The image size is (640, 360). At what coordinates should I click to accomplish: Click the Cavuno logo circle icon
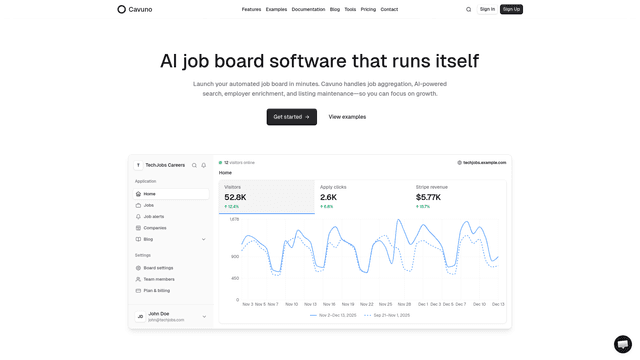coord(121,9)
